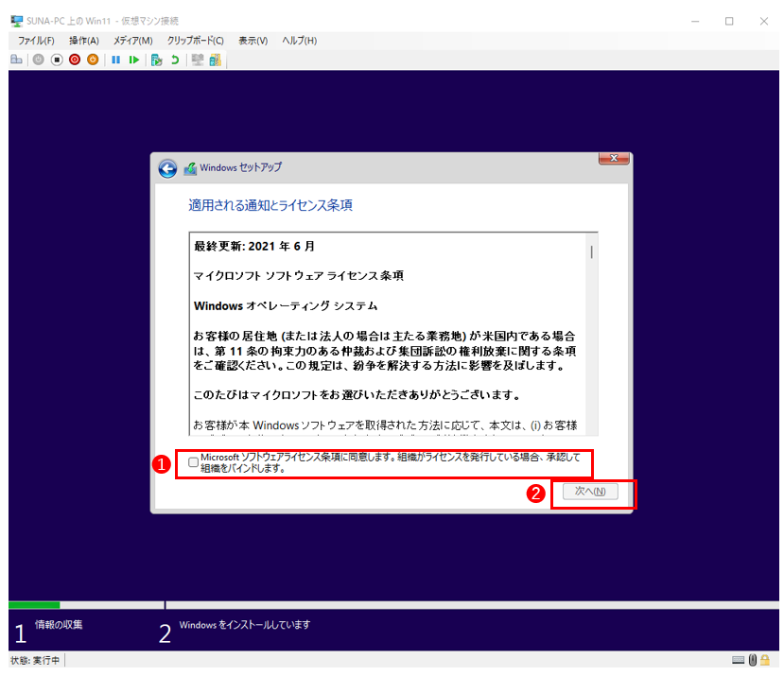The image size is (784, 676).
Task: Revert VM with green arrow icon
Action: (x=175, y=60)
